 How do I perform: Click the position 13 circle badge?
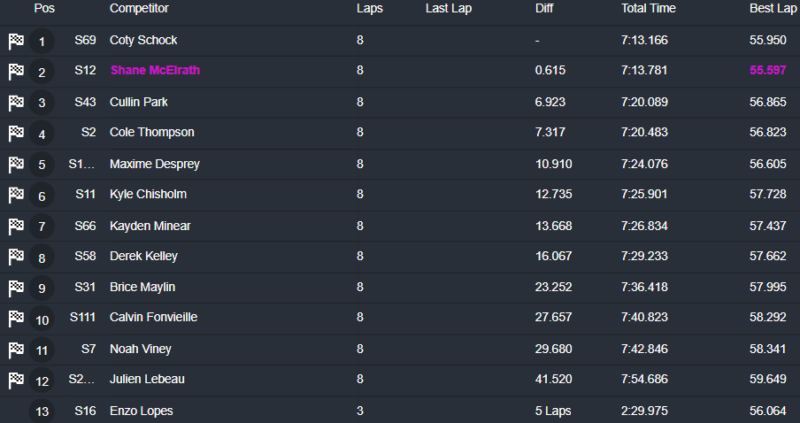point(42,411)
